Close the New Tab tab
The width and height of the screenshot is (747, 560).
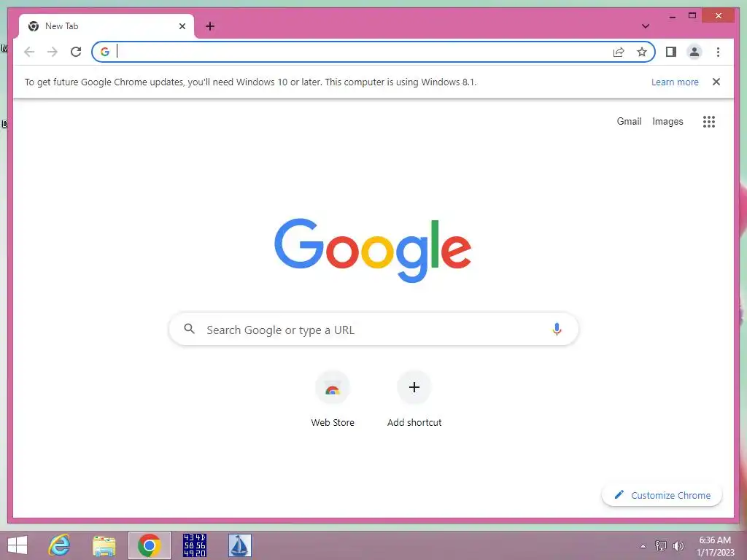coord(182,26)
